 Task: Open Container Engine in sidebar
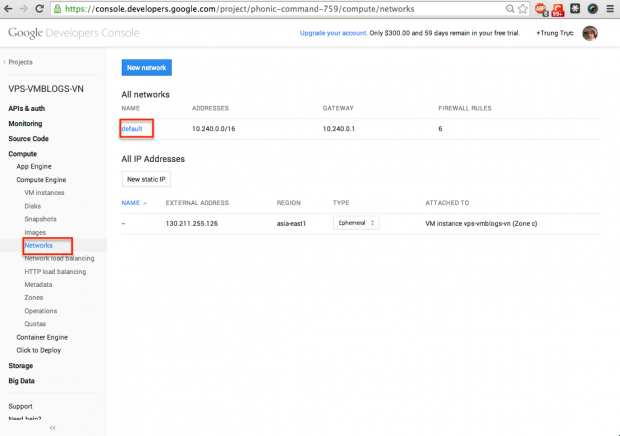pos(42,337)
